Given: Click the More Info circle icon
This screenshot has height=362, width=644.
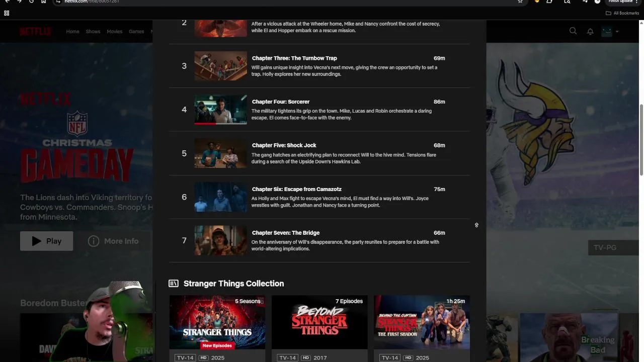Looking at the screenshot, I should pyautogui.click(x=94, y=241).
